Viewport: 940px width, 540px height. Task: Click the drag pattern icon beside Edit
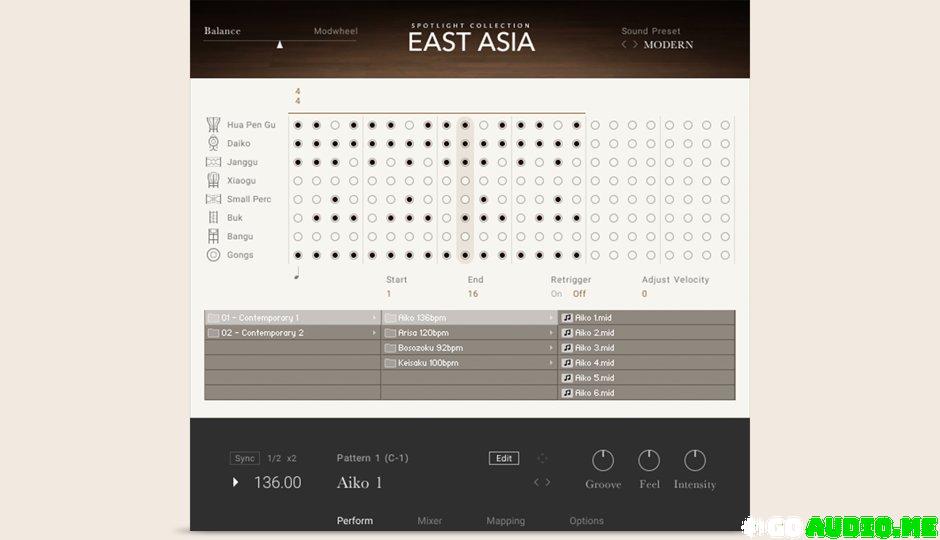[542, 458]
